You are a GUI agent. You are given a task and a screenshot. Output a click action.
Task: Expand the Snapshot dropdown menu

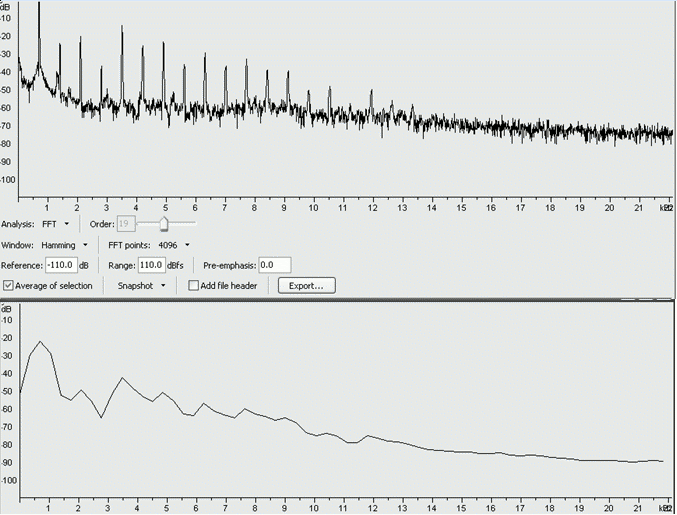(x=141, y=286)
